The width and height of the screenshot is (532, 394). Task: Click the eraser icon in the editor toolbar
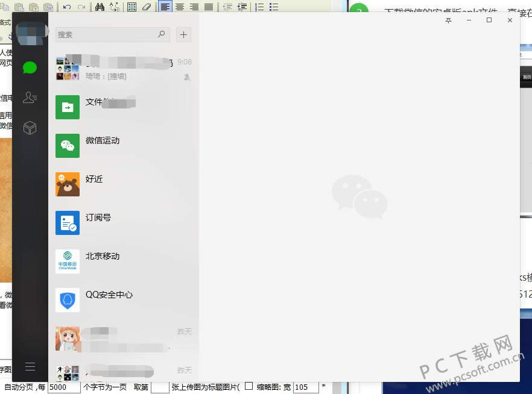(146, 7)
